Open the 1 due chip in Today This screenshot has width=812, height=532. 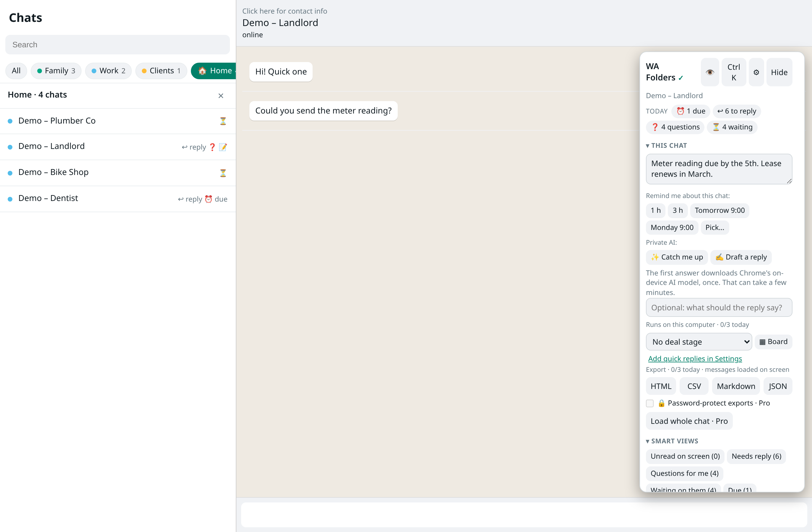point(691,111)
